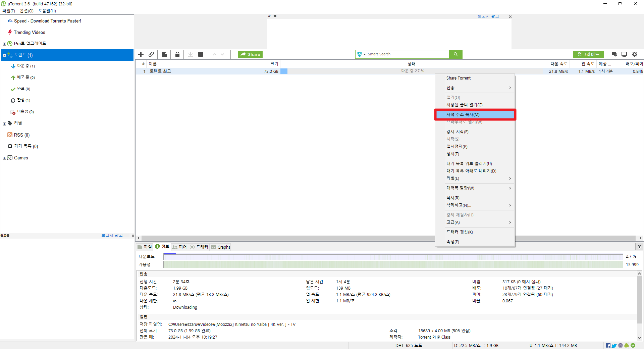This screenshot has height=349, width=644.
Task: Switch to the 트래커 tab in detail pane
Action: coord(199,247)
